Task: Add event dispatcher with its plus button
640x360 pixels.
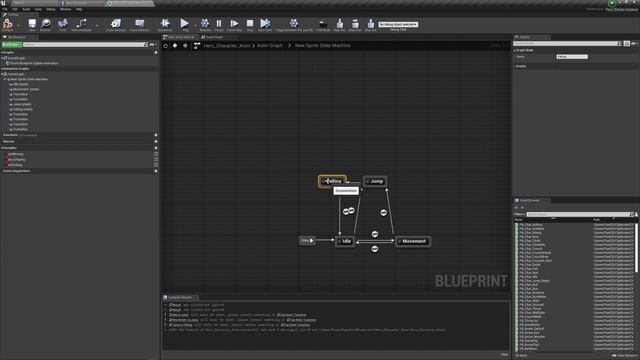Action: [156, 171]
